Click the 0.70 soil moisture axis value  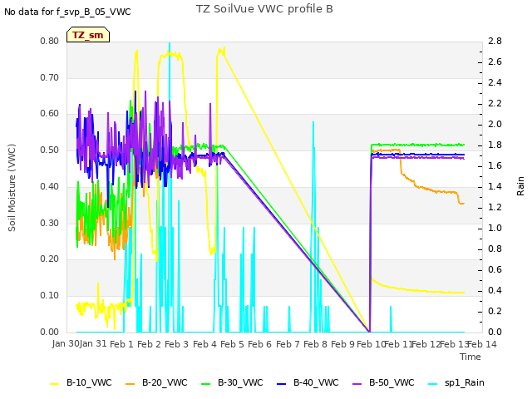coord(50,77)
